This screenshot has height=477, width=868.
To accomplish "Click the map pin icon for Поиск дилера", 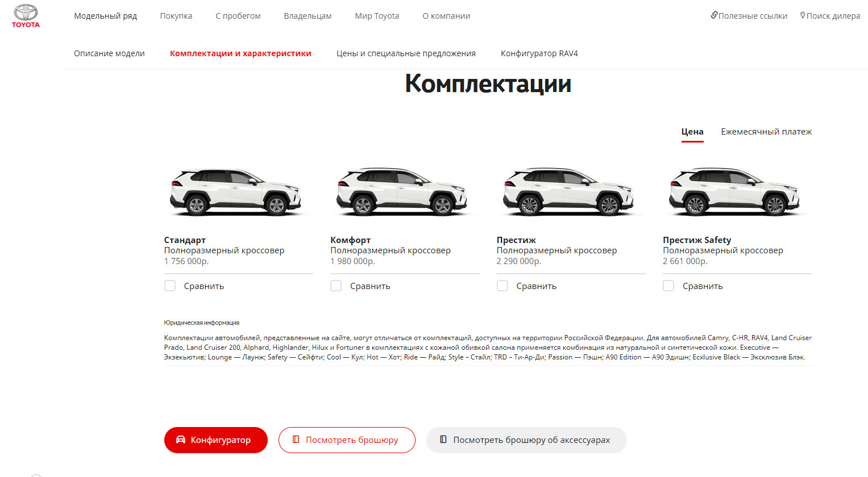I will 803,15.
